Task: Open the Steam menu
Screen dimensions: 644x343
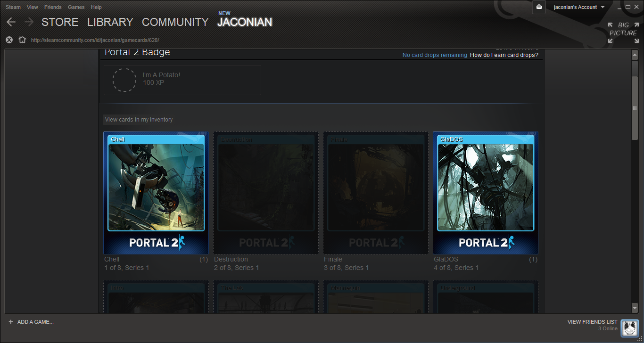Action: point(13,7)
